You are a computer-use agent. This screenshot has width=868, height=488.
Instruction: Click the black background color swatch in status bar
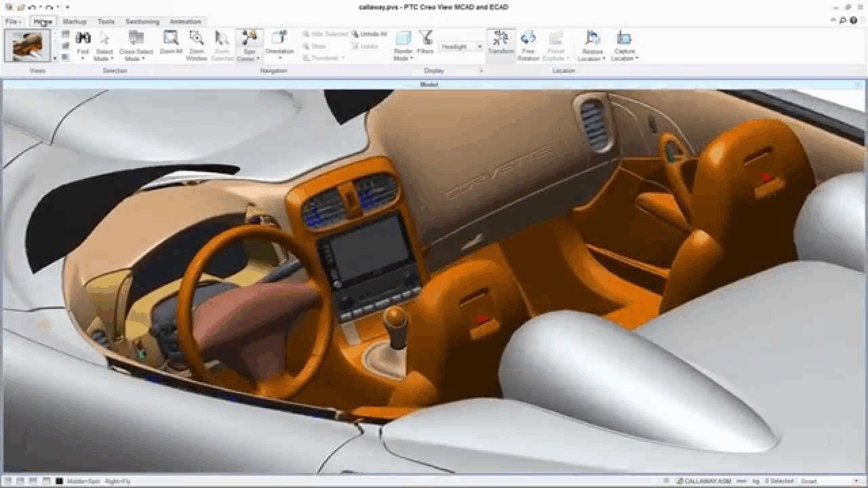(60, 481)
